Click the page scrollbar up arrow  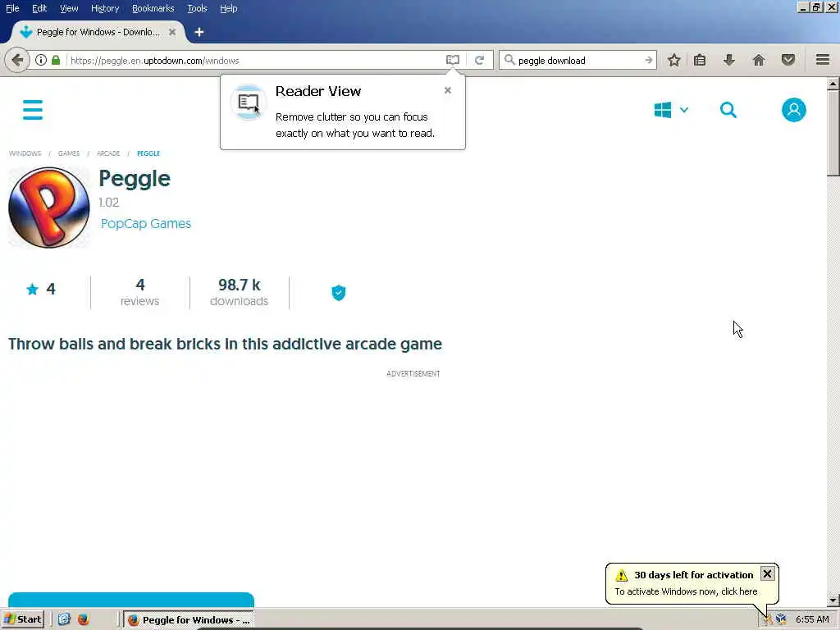(x=833, y=84)
